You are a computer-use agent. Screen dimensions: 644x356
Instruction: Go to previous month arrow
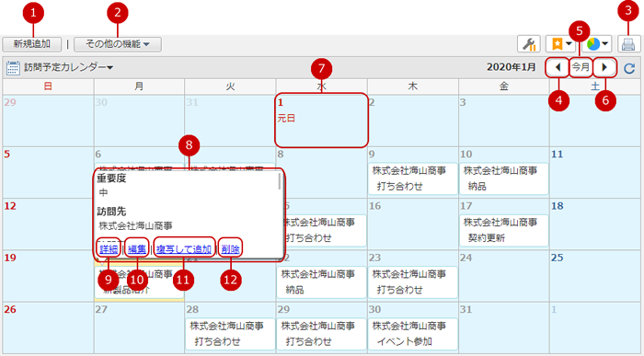point(558,67)
